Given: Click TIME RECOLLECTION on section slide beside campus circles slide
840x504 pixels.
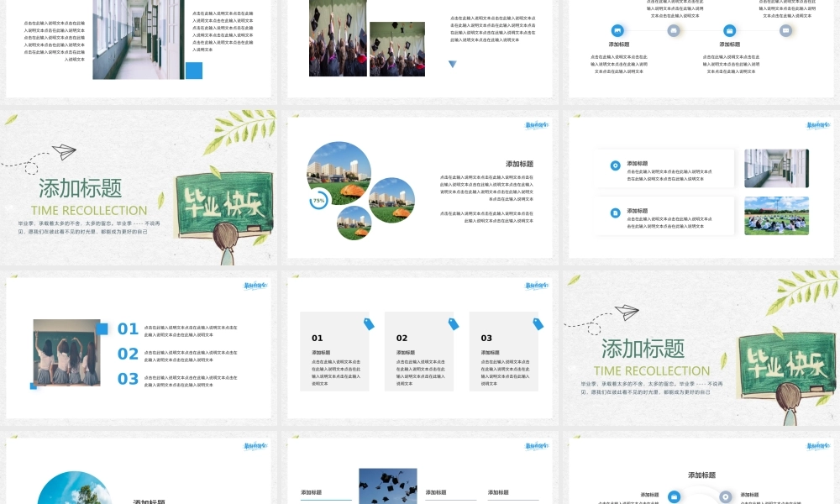Looking at the screenshot, I should [x=89, y=211].
